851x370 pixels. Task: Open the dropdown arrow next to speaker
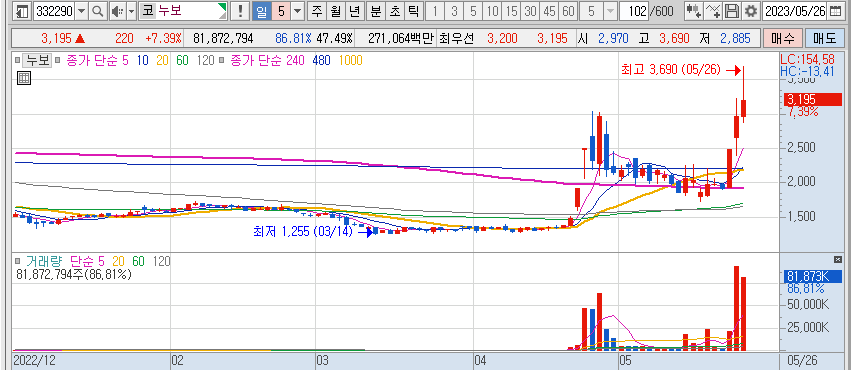pos(131,11)
